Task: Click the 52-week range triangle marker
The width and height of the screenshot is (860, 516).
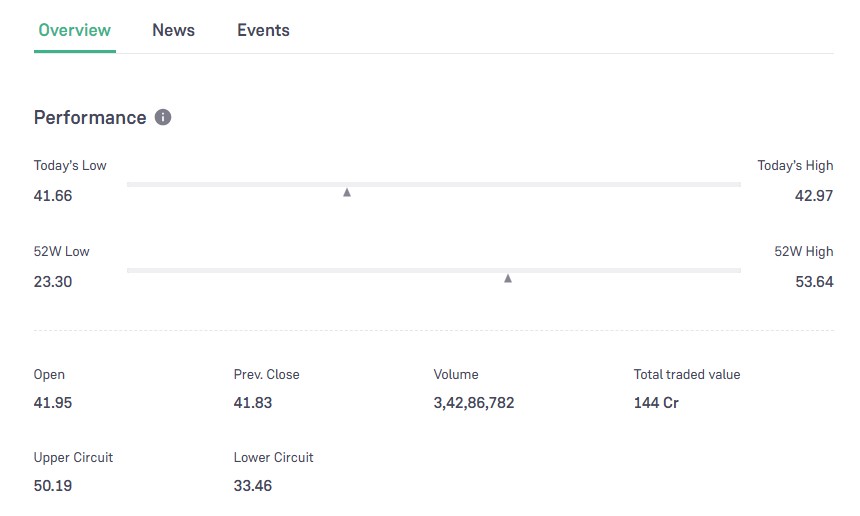Action: (x=508, y=278)
